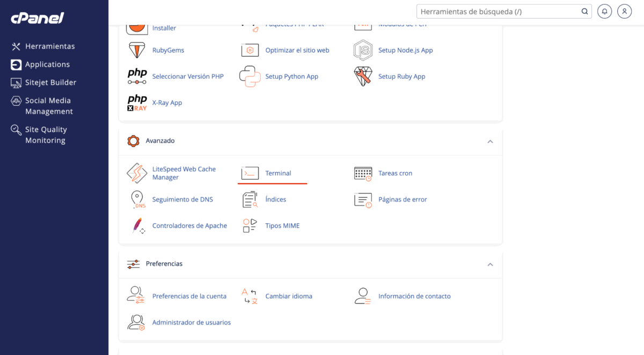The height and width of the screenshot is (355, 644).
Task: Click the Setup Node.js App icon
Action: click(x=363, y=50)
